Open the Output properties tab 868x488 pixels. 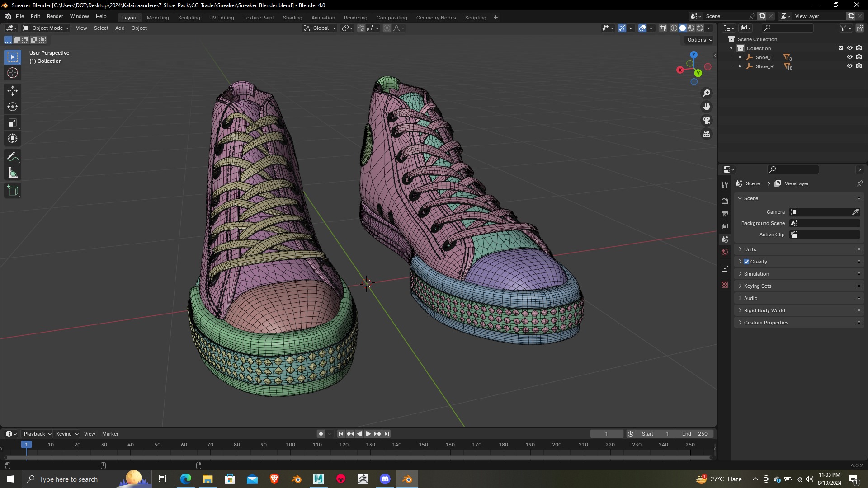point(725,214)
